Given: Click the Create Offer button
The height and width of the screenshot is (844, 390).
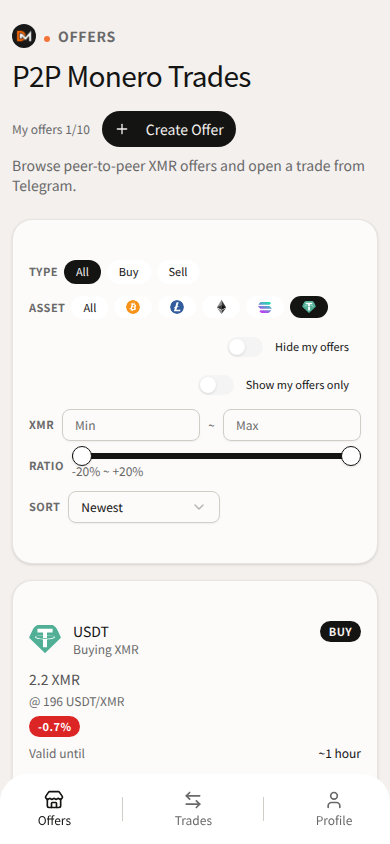Looking at the screenshot, I should [x=169, y=129].
